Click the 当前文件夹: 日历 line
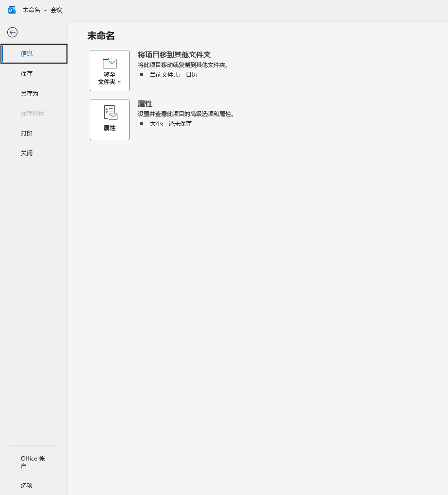Screen dimensions: 448x495 (173, 75)
